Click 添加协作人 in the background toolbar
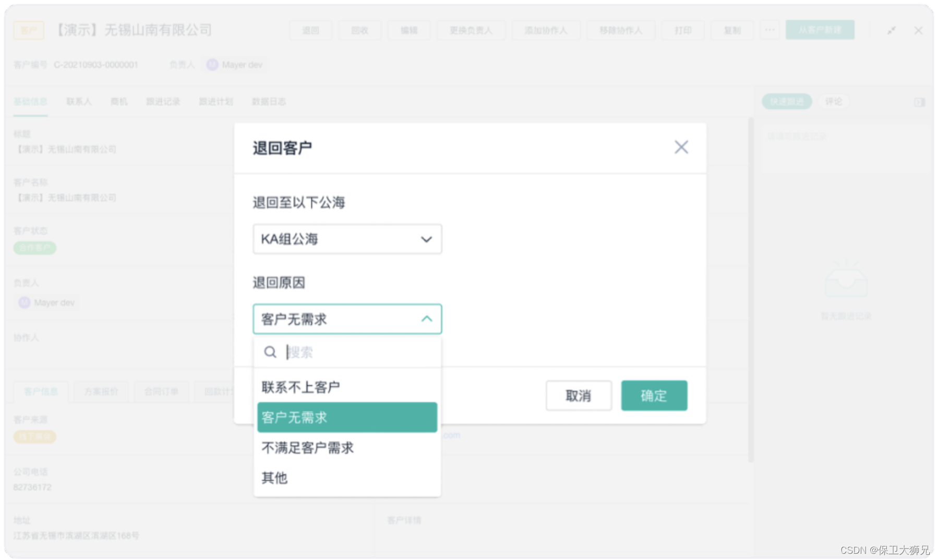Screen dimensions: 938x560 click(x=546, y=30)
